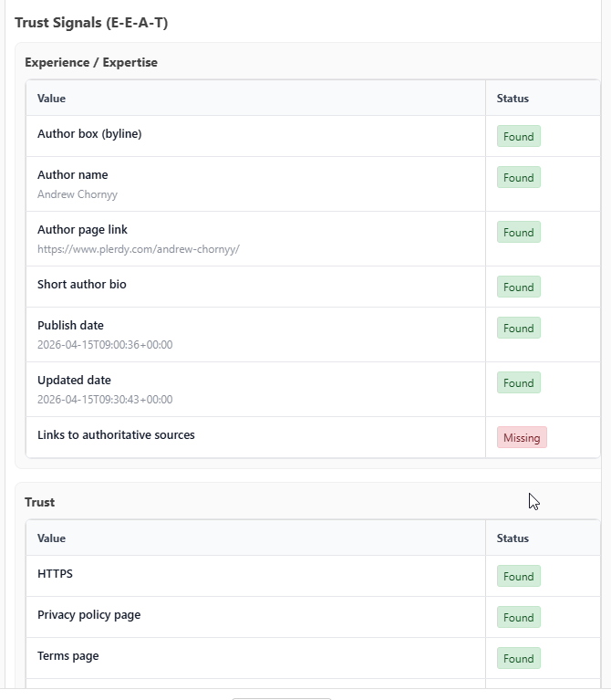Select the Experience / Expertise section header
The height and width of the screenshot is (700, 611).
[x=91, y=63]
